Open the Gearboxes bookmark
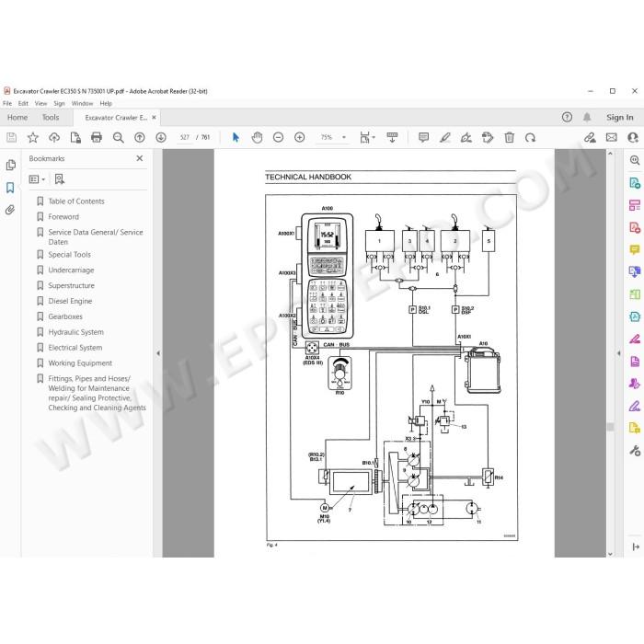This screenshot has width=644, height=644. pyautogui.click(x=65, y=316)
